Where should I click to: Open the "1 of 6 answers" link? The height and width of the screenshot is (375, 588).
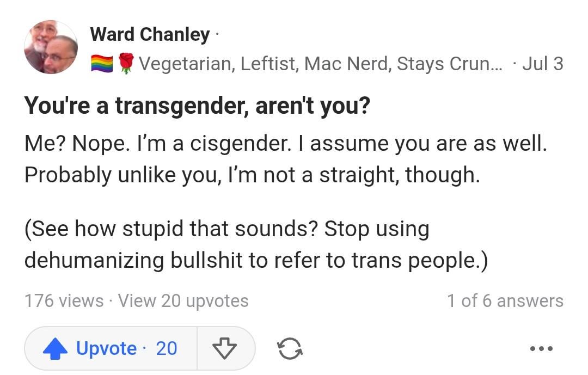pyautogui.click(x=505, y=300)
